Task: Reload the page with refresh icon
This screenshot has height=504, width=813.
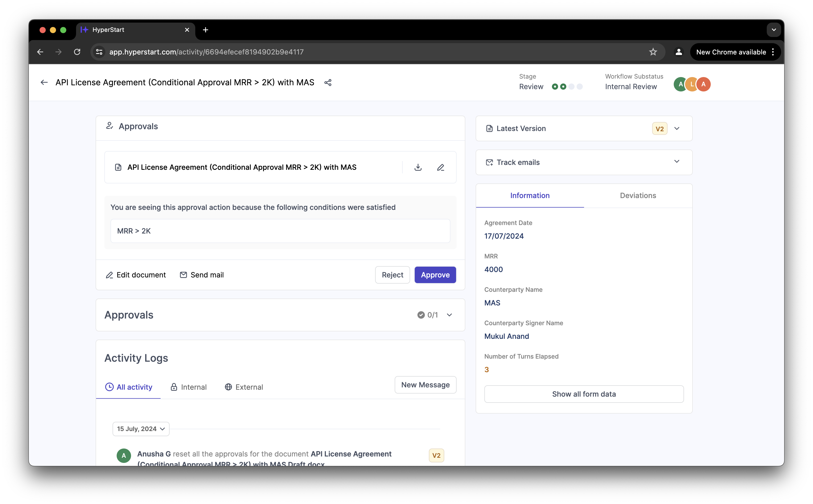Action: point(77,52)
